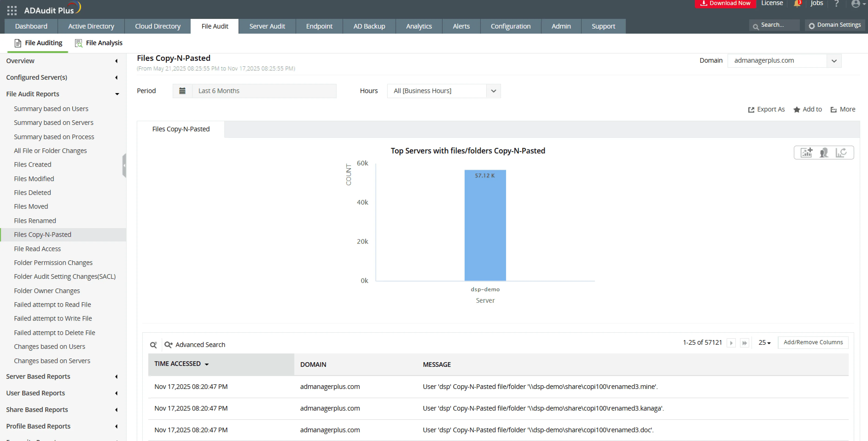This screenshot has width=868, height=441.
Task: Click the Download Now button
Action: point(725,4)
